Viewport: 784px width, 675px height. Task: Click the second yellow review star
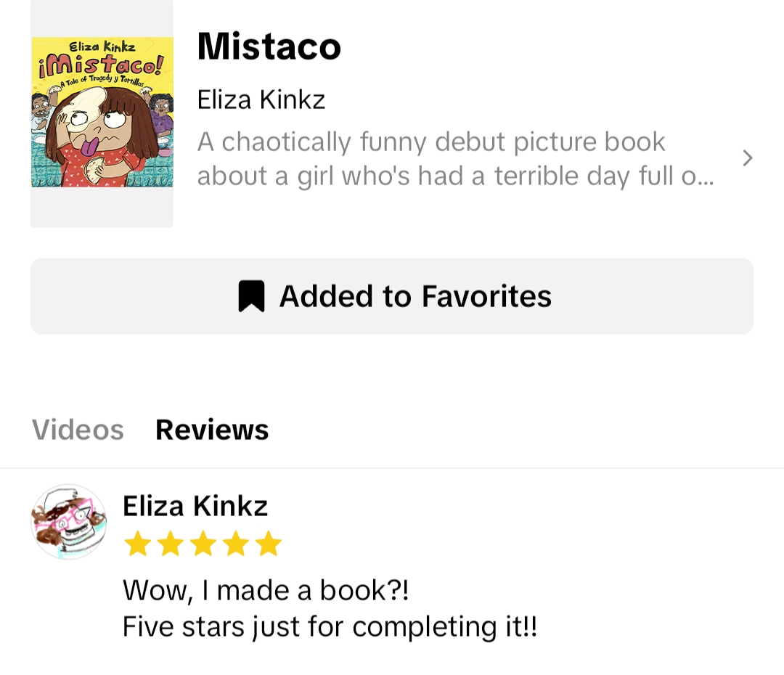click(x=170, y=544)
